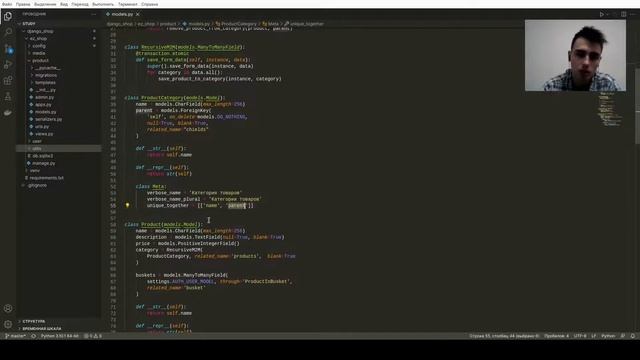Click the Python language mode status item
640x360 pixels.
point(608,336)
